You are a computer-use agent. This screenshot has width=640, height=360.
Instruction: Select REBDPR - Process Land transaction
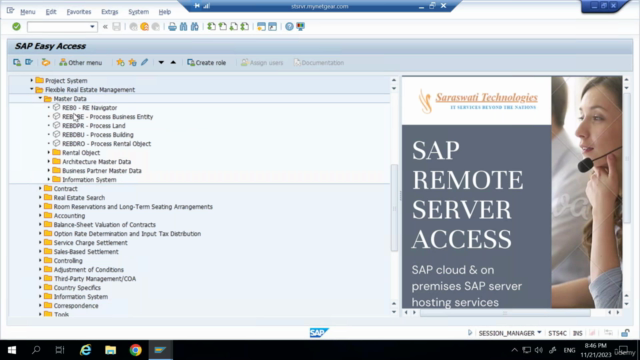(x=93, y=126)
